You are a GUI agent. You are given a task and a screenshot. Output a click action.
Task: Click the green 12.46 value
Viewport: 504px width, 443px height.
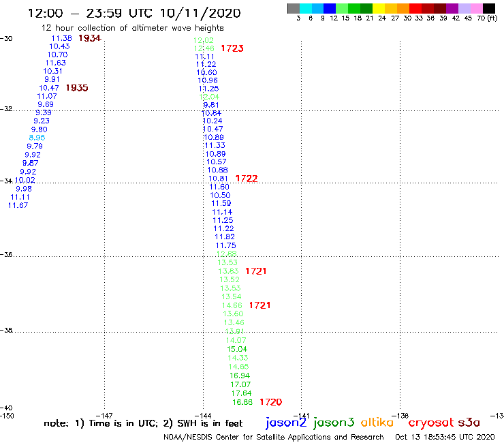coord(204,48)
